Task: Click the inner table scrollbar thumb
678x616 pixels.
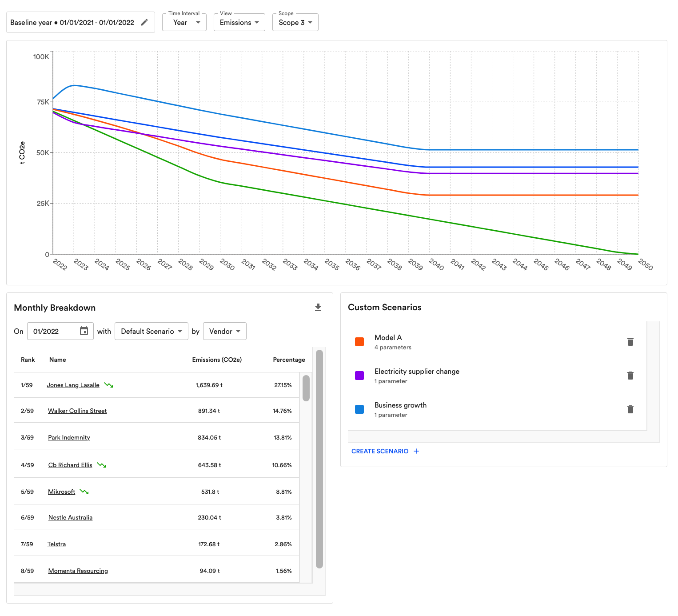Action: click(x=306, y=388)
